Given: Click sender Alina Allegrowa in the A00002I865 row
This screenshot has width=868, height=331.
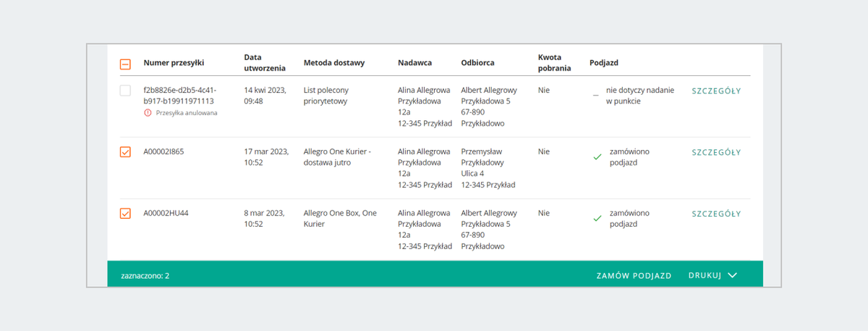Looking at the screenshot, I should [424, 152].
